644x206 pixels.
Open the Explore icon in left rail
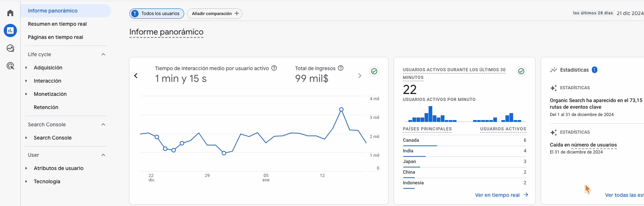(10, 48)
